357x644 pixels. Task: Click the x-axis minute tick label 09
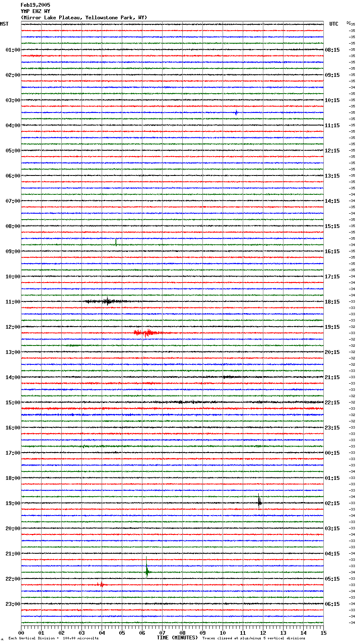(x=202, y=633)
